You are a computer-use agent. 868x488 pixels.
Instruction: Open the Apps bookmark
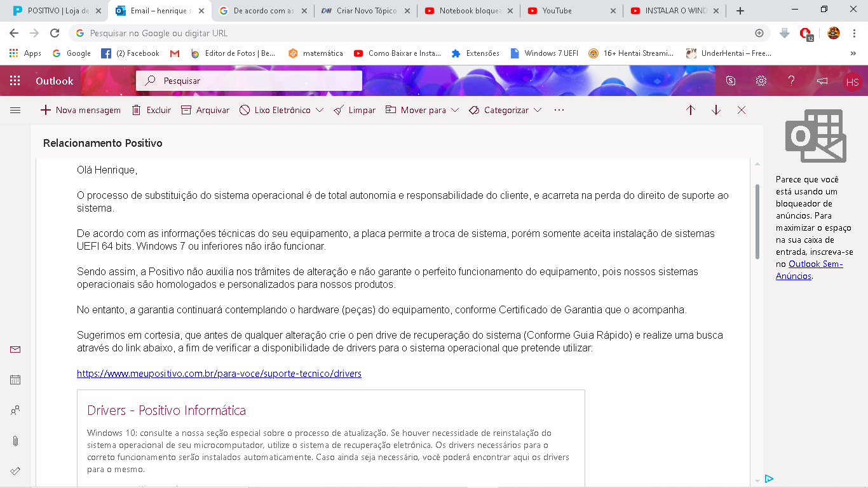point(25,53)
